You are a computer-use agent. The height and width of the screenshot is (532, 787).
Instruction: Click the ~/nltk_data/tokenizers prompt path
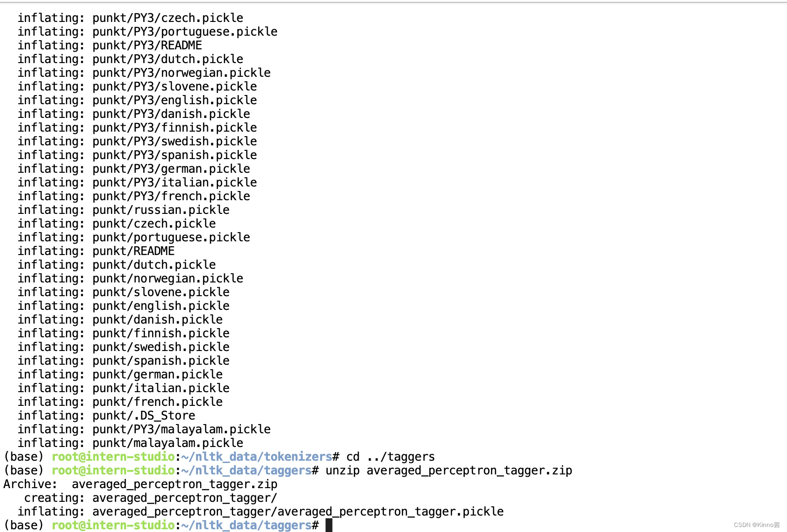257,457
